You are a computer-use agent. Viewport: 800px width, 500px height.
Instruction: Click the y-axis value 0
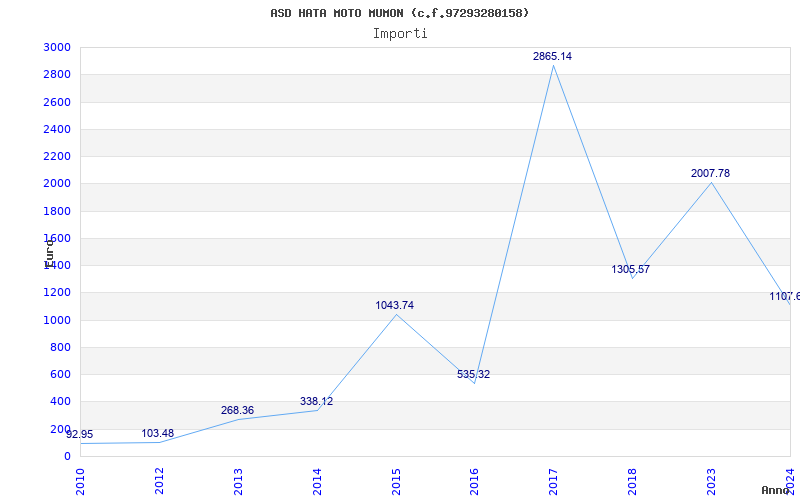coord(67,457)
